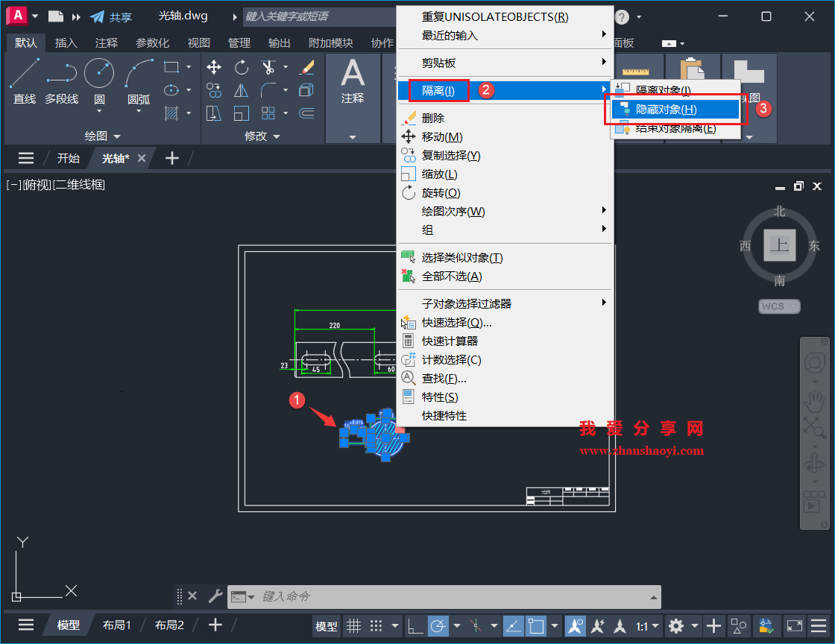Select the Mirror tool in the Modify panel
835x644 pixels.
point(240,89)
